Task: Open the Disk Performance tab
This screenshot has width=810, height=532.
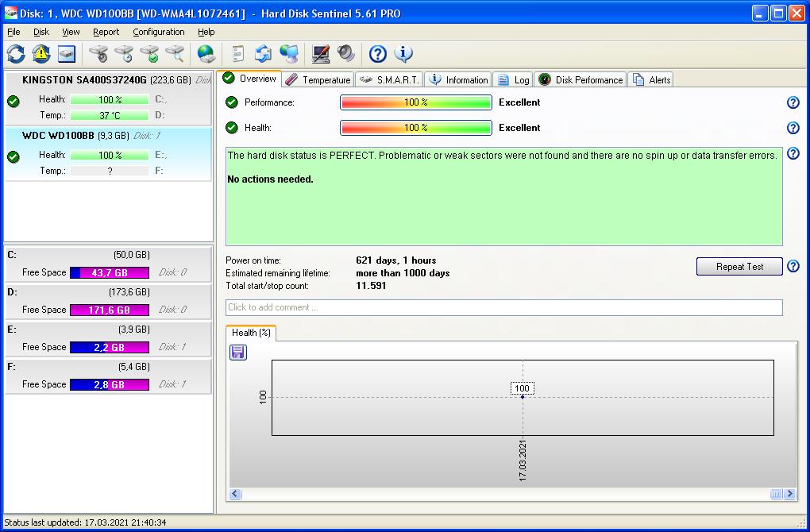Action: [580, 79]
